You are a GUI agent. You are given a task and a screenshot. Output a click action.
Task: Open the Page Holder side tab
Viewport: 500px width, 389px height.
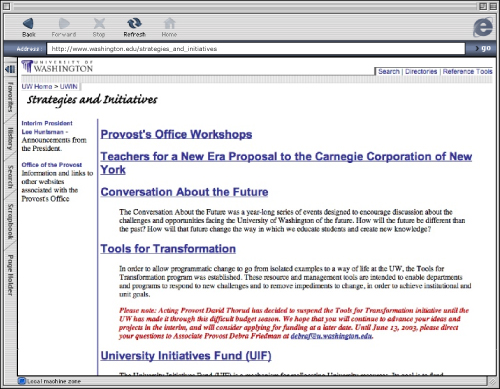[10, 275]
